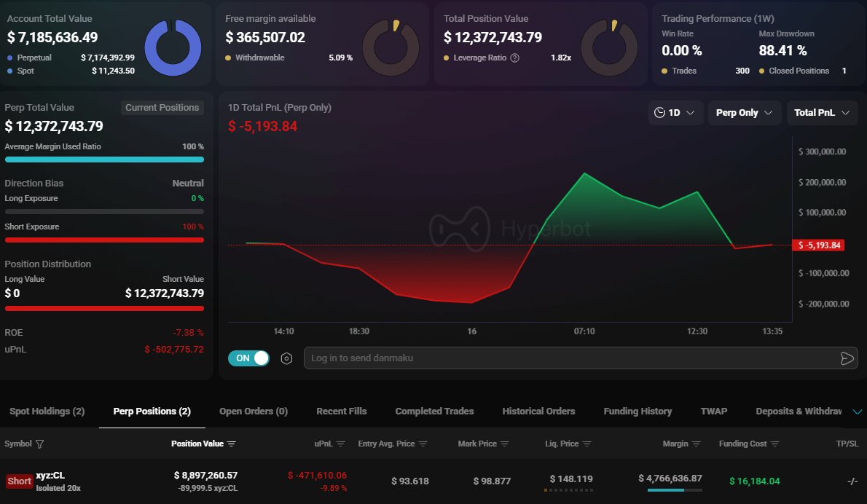
Task: Switch to the Spot Holdings tab
Action: click(47, 411)
